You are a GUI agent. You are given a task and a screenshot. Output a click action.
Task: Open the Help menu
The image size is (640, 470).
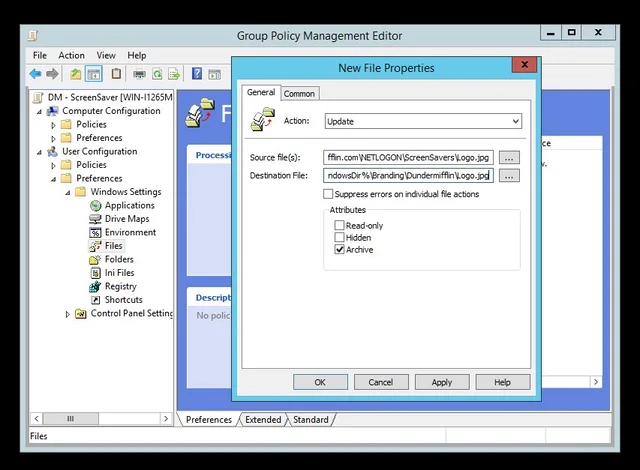[x=136, y=55]
